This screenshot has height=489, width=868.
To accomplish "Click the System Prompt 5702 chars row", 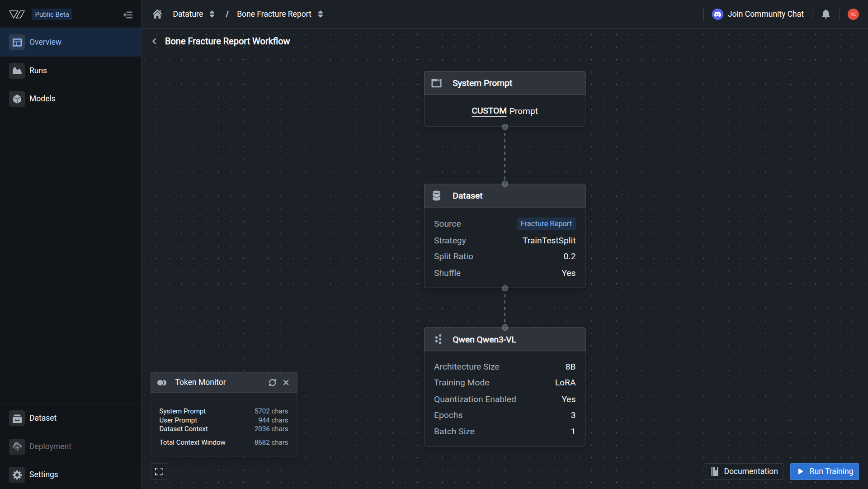I will point(223,411).
